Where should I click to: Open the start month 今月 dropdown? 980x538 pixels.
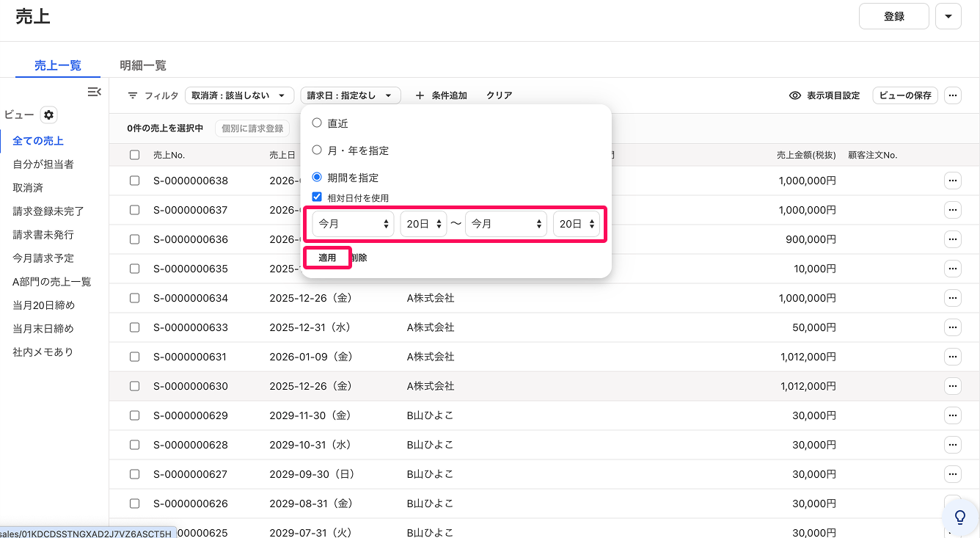[353, 224]
